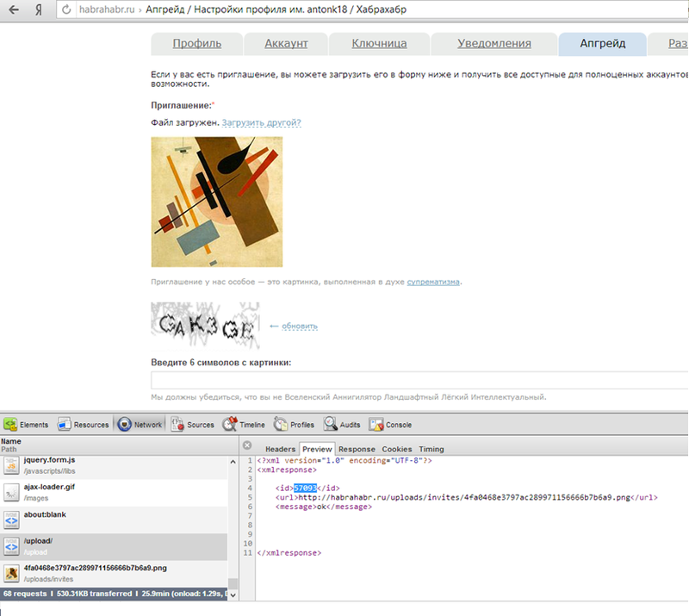Image resolution: width=689 pixels, height=616 pixels.
Task: Open the супрематизма link
Action: pyautogui.click(x=433, y=282)
